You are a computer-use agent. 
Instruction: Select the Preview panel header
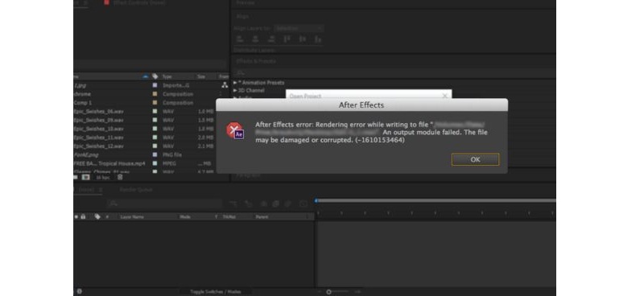246,3
